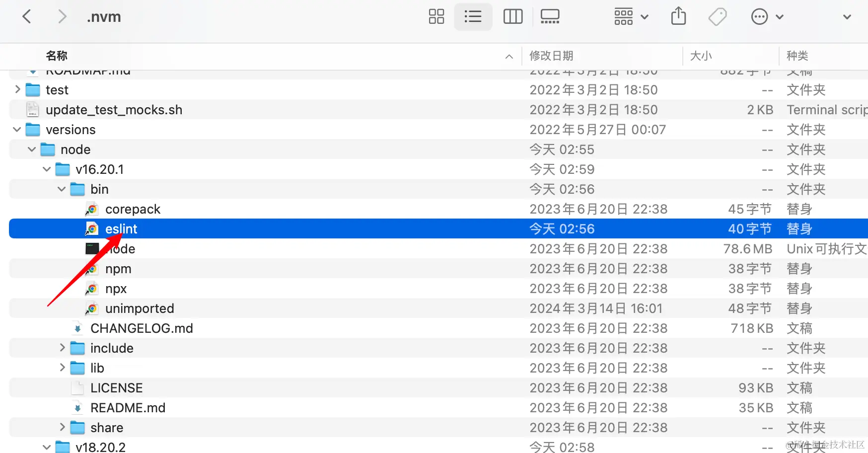Go back with the left chevron button
This screenshot has width=868, height=453.
point(27,16)
